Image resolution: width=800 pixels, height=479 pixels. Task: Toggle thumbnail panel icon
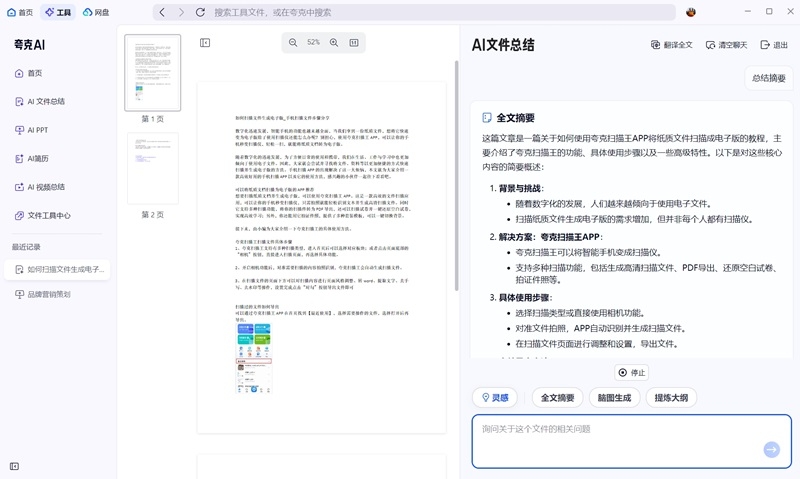(x=205, y=43)
